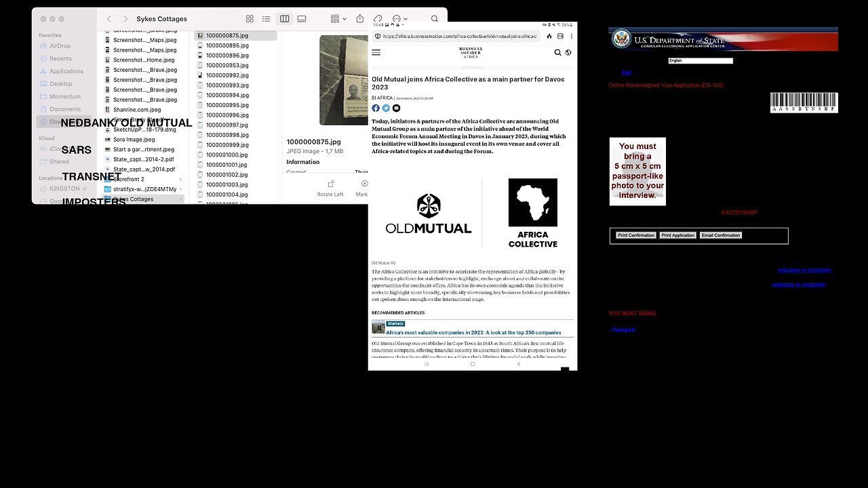
Task: Select file Start a gar...rtment.jpeg
Action: (x=143, y=149)
